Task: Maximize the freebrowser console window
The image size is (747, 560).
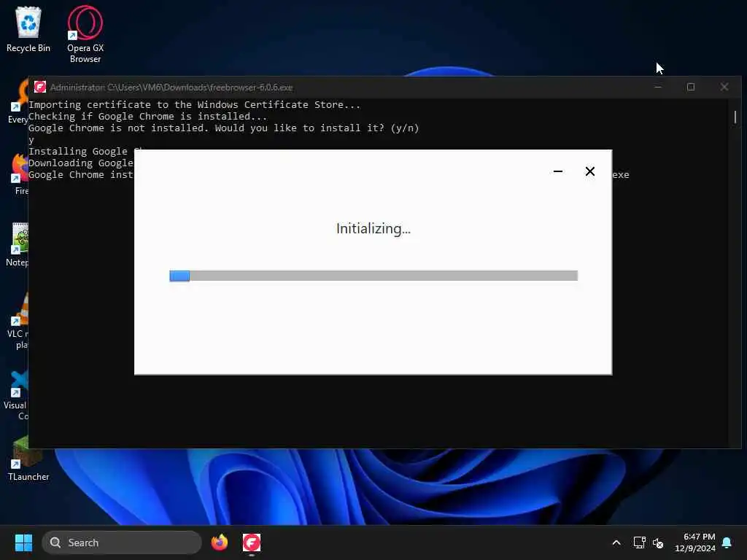Action: point(691,87)
